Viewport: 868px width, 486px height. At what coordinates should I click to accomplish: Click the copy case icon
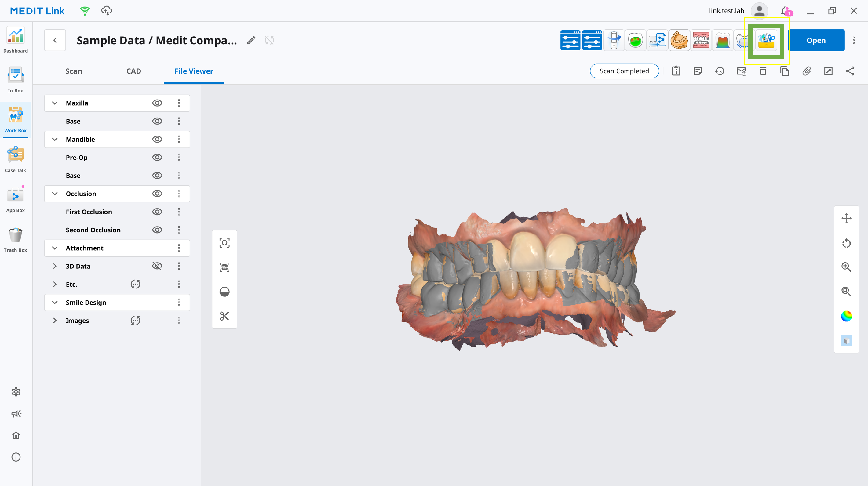tap(785, 71)
